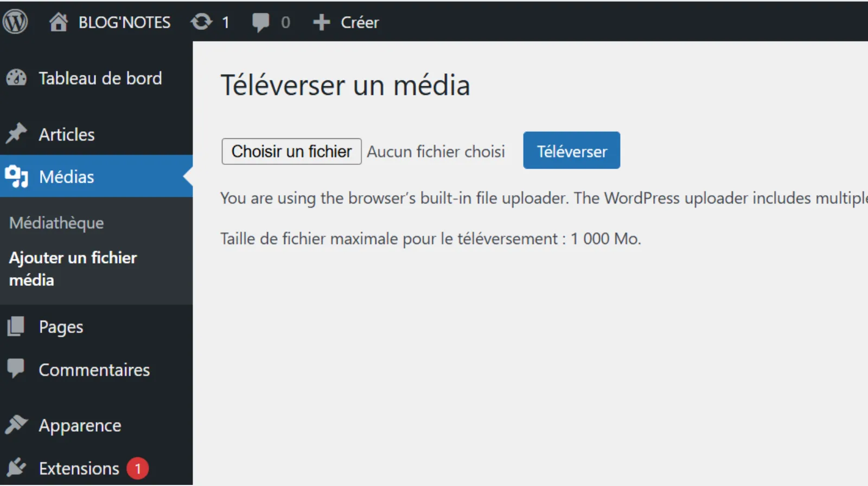Open the updates circular arrows icon
The image size is (868, 486).
[x=201, y=22]
